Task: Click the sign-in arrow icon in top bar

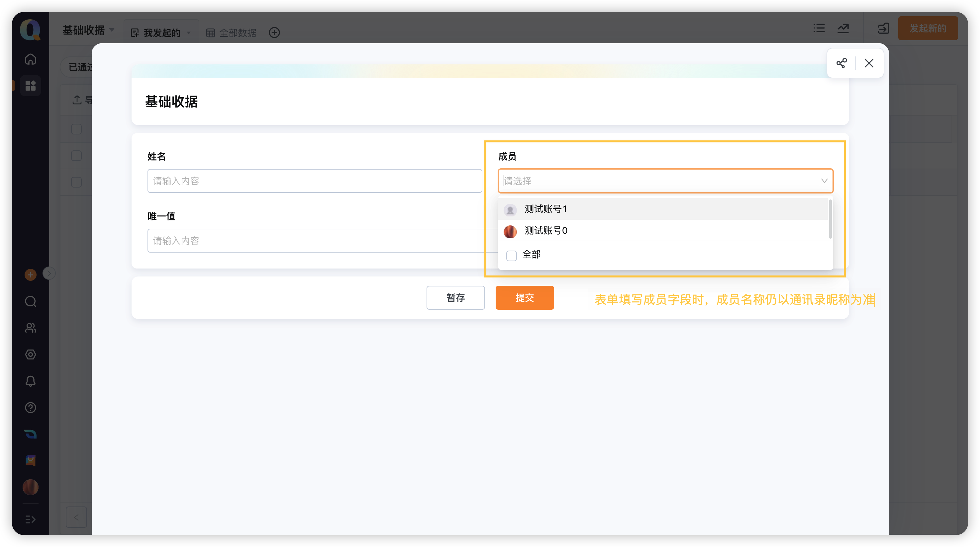Action: pos(883,28)
